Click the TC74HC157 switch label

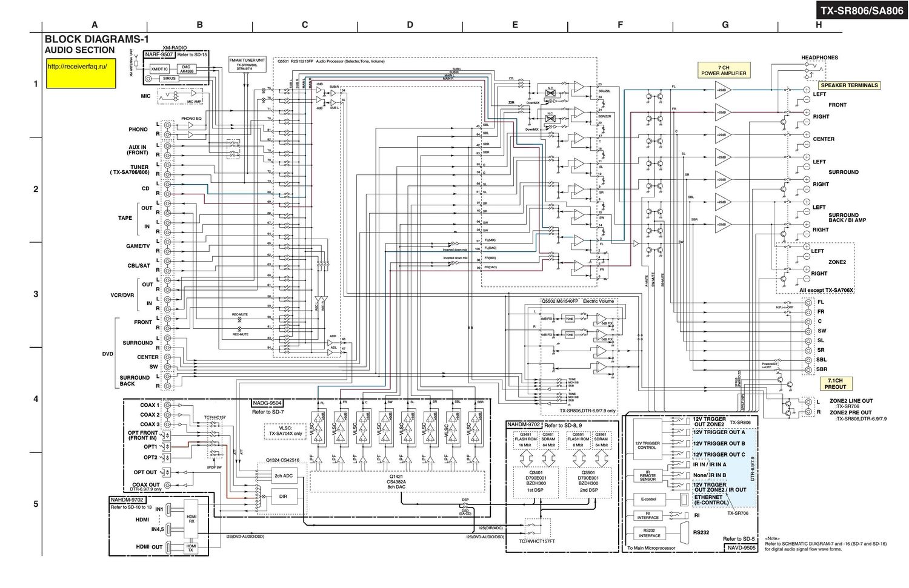point(215,417)
